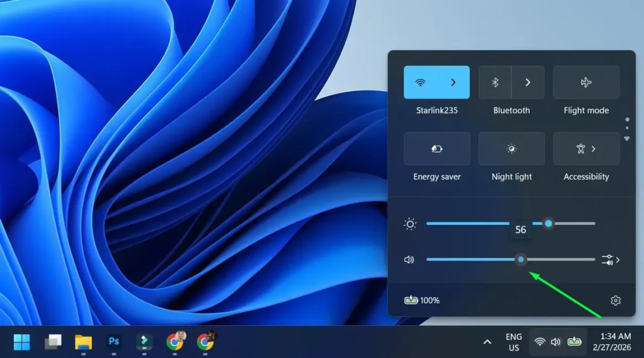Open the green arrow app in taskbar
The height and width of the screenshot is (358, 644).
[x=144, y=341]
